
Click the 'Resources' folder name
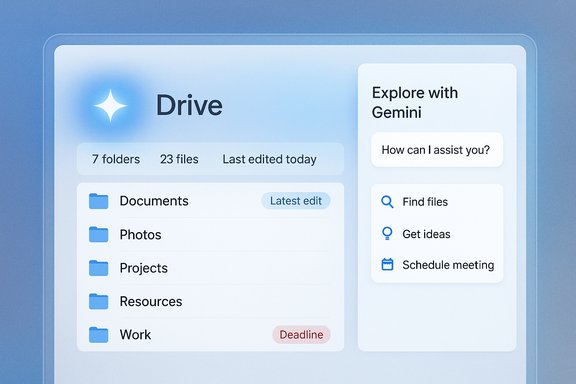tap(151, 302)
